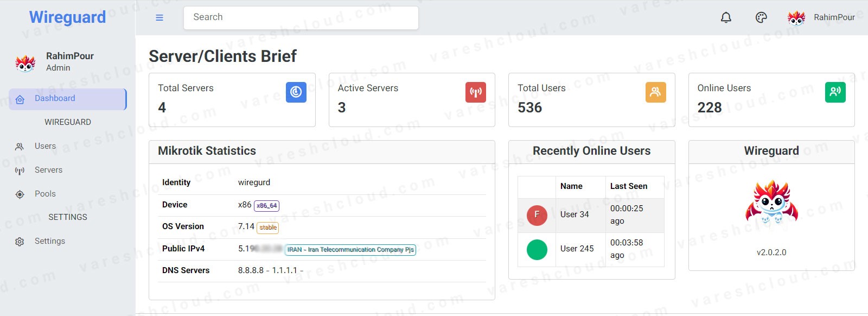Viewport: 868px width, 316px height.
Task: Click the Server/Clients Brief page title
Action: click(x=222, y=56)
